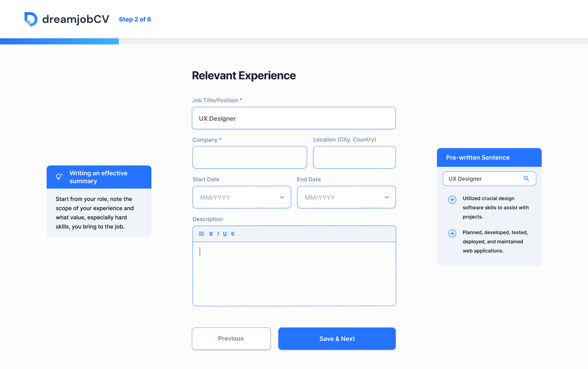
Task: Add the 'Planned, developed, tested' sentence plus icon
Action: (x=452, y=234)
